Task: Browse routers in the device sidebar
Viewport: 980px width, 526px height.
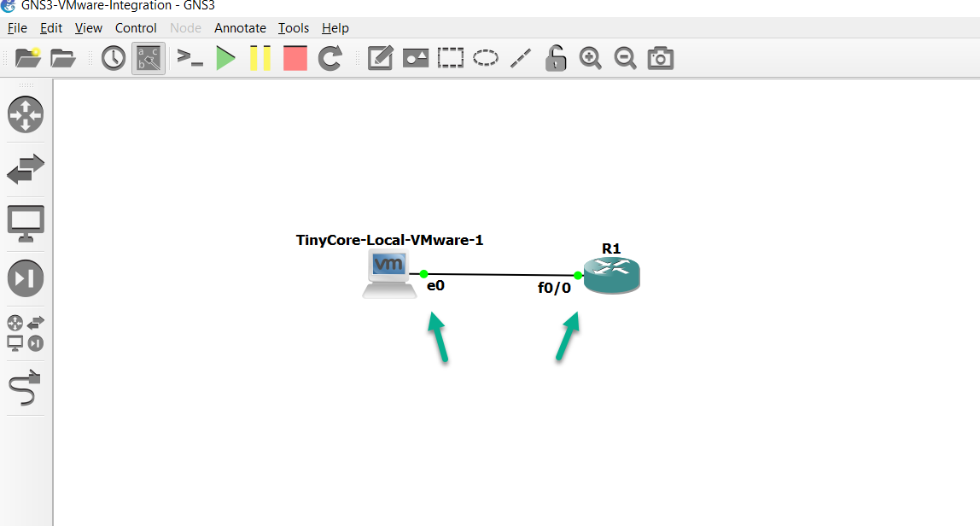Action: tap(26, 114)
